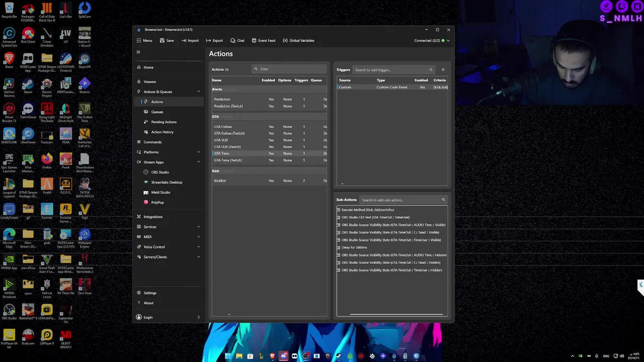Open Event Feed from the toolbar
Screen dimensions: 644x362
264,41
